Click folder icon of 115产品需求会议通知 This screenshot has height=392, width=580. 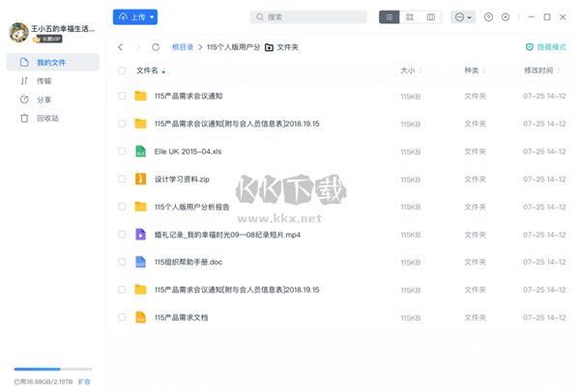click(140, 96)
